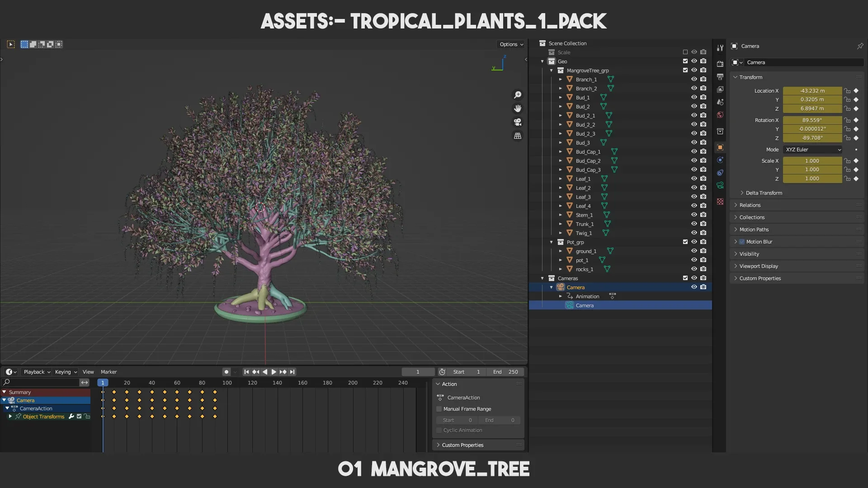The height and width of the screenshot is (488, 868).
Task: Animate Location X keyframe diamond
Action: [856, 91]
